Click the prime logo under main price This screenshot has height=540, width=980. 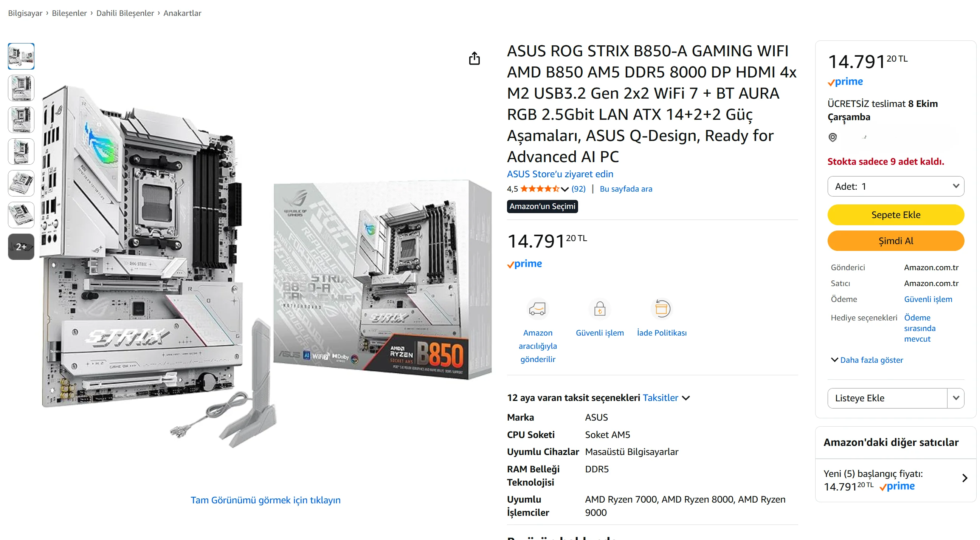(524, 264)
